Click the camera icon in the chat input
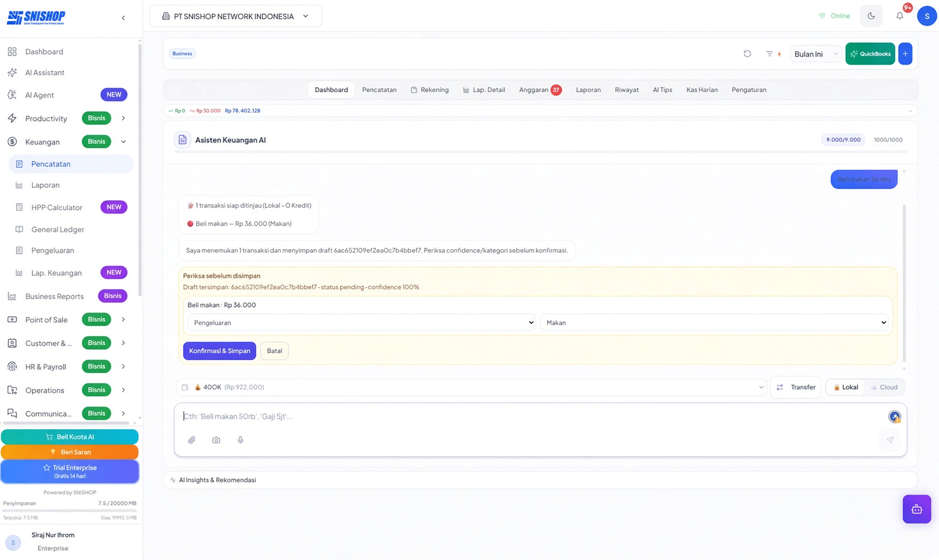Viewport: 939px width, 560px height. (x=216, y=440)
